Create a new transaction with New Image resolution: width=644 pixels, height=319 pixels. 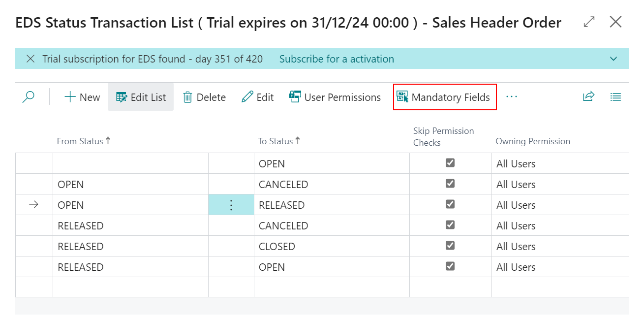coord(82,97)
